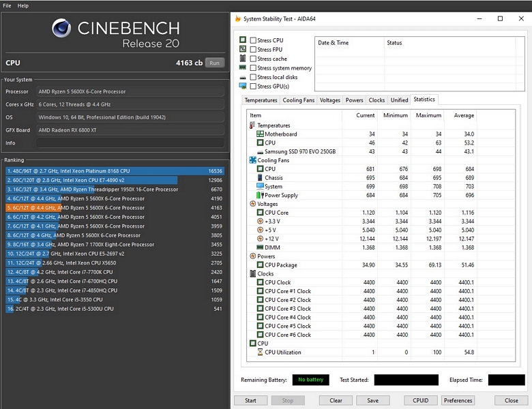Select the orange highlighted ranking entry 5

(x=115, y=207)
